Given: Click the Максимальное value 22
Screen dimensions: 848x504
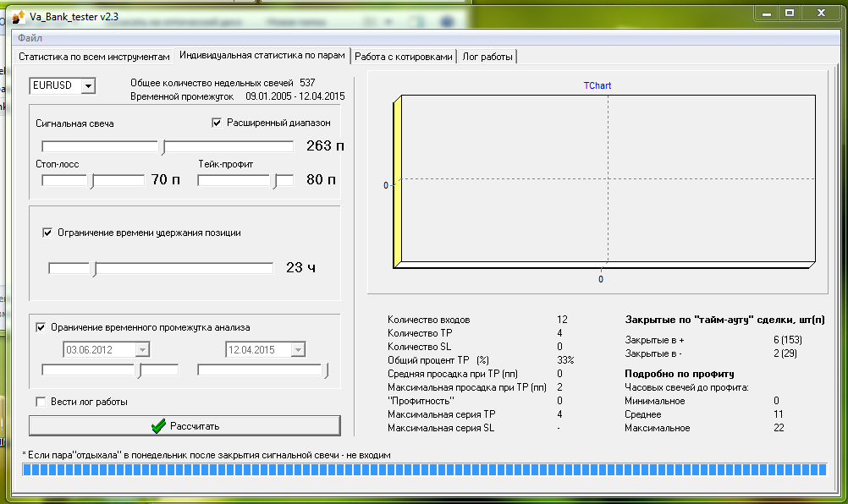Looking at the screenshot, I should click(779, 428).
